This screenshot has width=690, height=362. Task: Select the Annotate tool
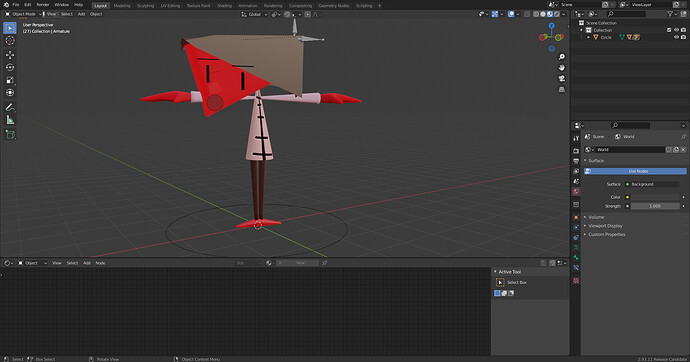10,107
